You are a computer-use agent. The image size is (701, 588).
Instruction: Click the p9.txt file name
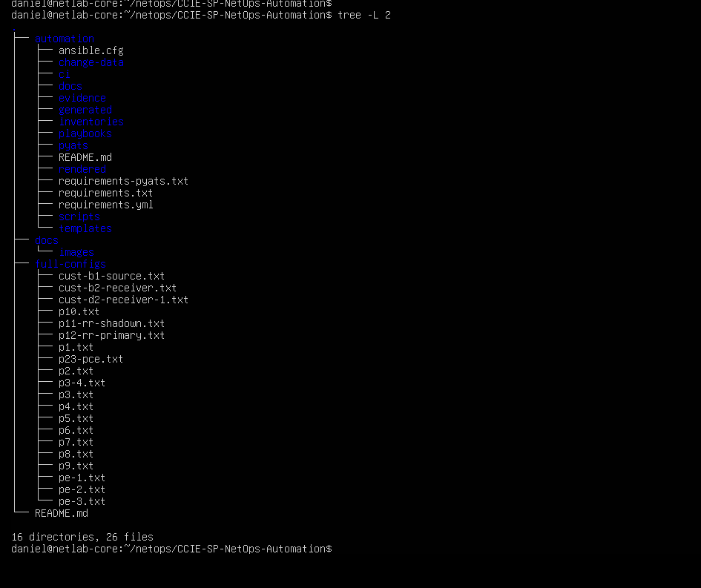[76, 466]
